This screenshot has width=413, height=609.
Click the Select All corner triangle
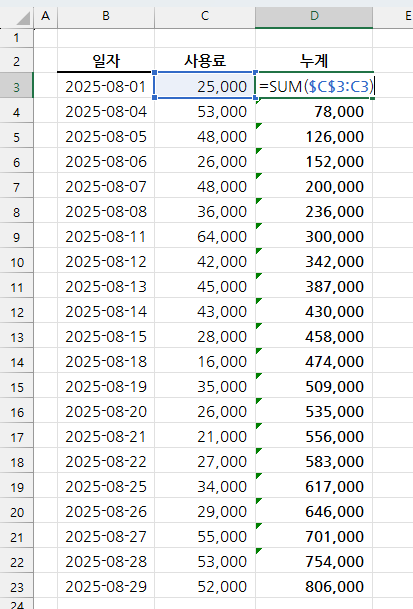tap(23, 18)
